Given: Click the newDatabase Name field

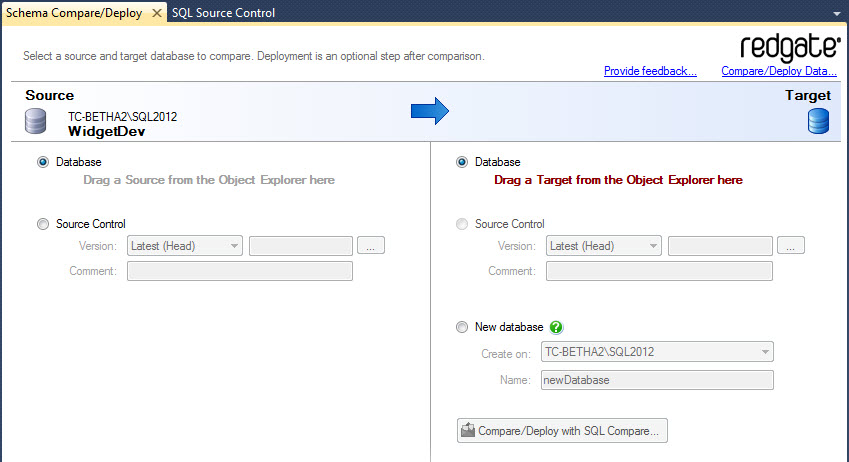Looking at the screenshot, I should pos(657,380).
